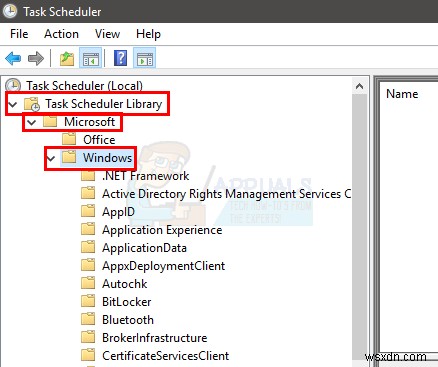
Task: Select the Windows folder label
Action: [107, 157]
